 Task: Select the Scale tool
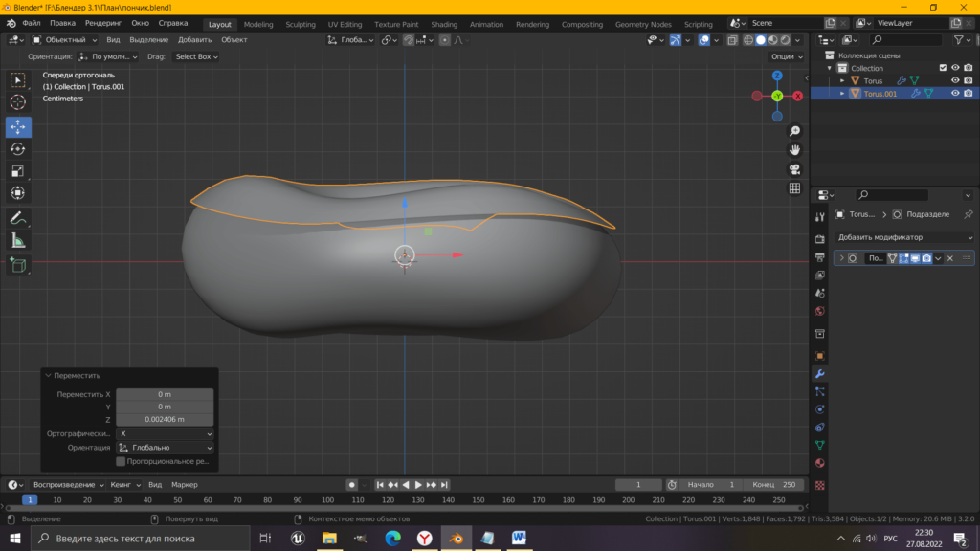pyautogui.click(x=18, y=171)
